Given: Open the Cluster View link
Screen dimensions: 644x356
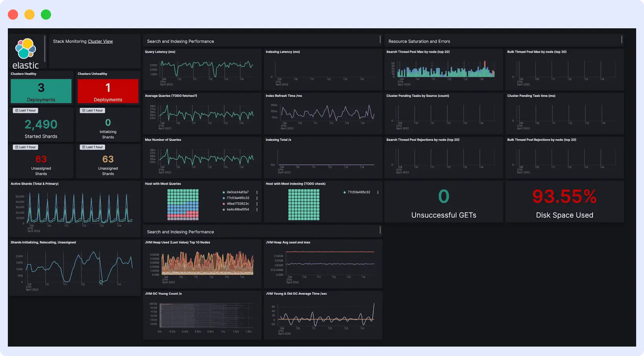Looking at the screenshot, I should coord(100,41).
